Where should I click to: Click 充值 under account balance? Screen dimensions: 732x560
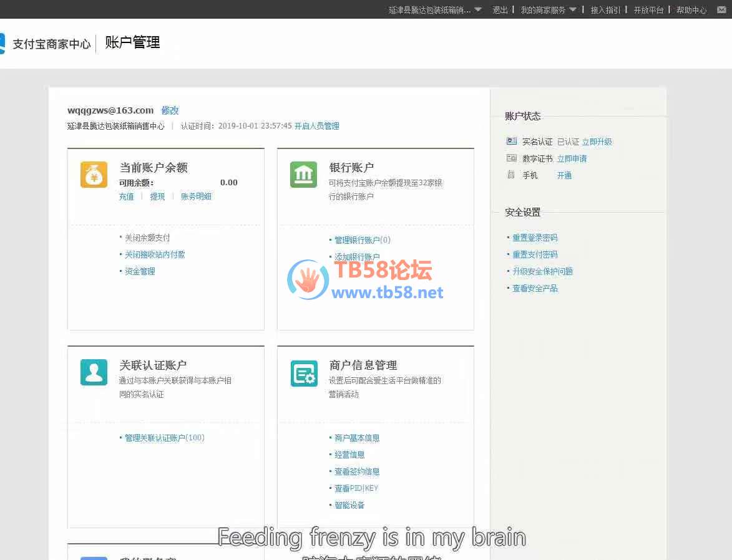[126, 196]
